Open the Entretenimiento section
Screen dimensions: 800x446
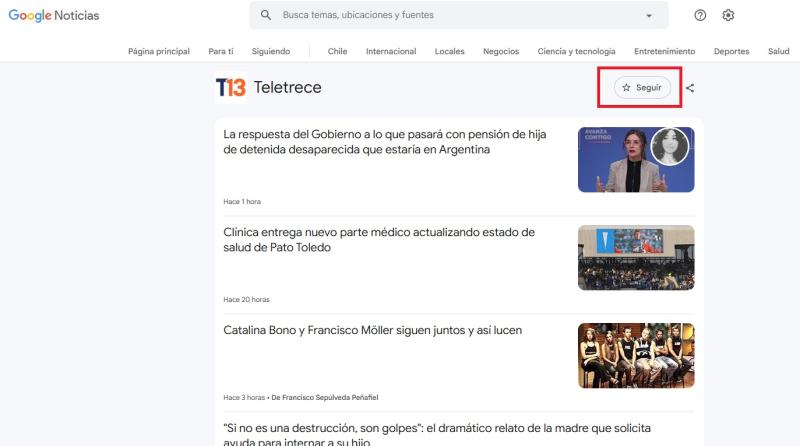pos(664,52)
